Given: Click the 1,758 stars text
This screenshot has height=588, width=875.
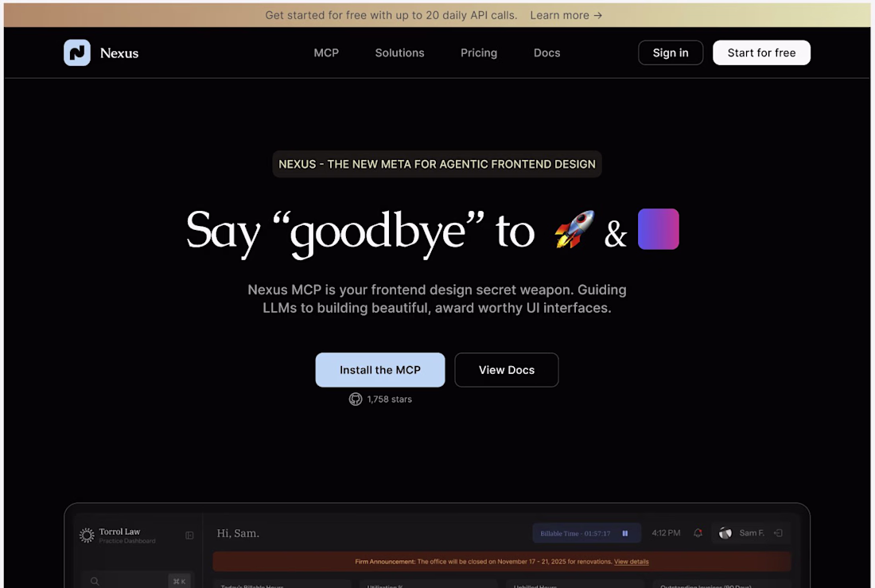Looking at the screenshot, I should 390,399.
